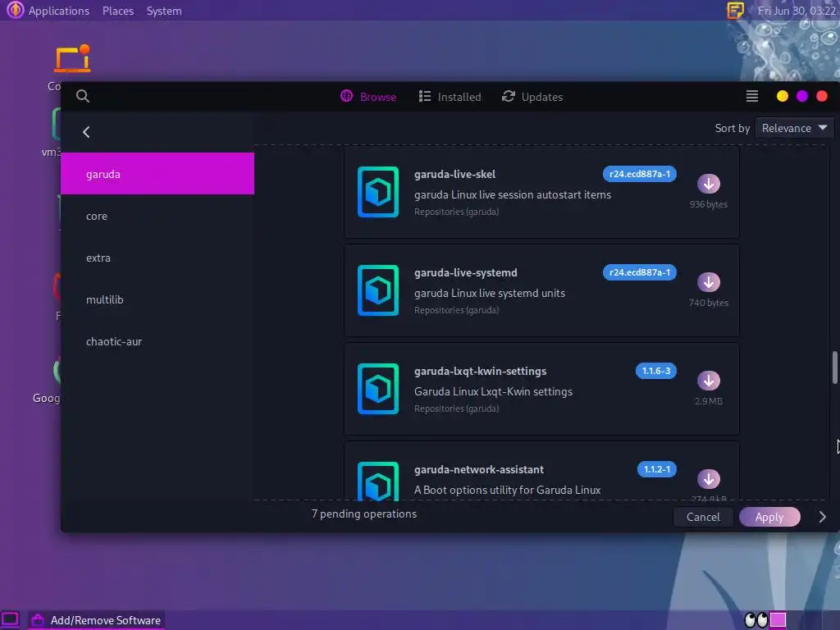
Task: Click the Installed list icon
Action: [424, 96]
